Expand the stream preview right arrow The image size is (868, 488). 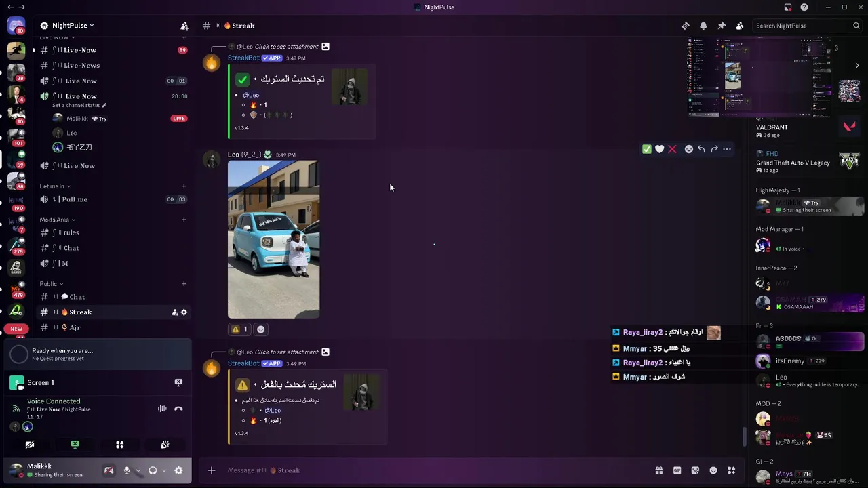point(857,66)
